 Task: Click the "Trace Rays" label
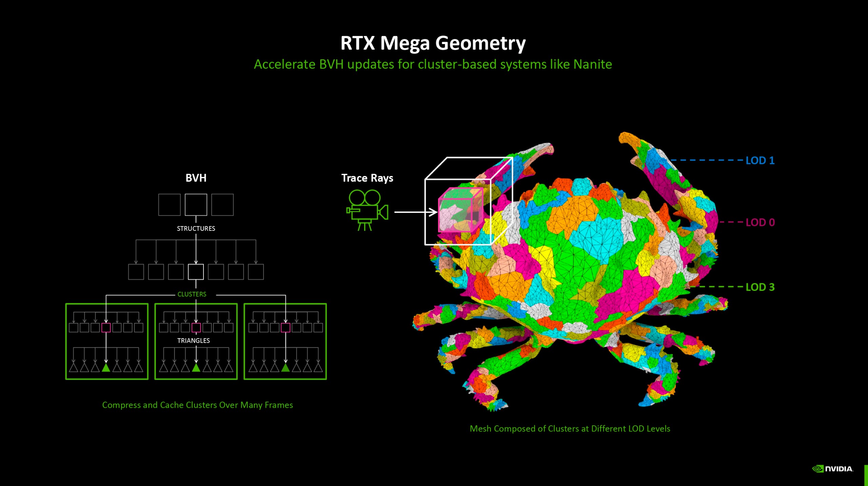coord(367,178)
